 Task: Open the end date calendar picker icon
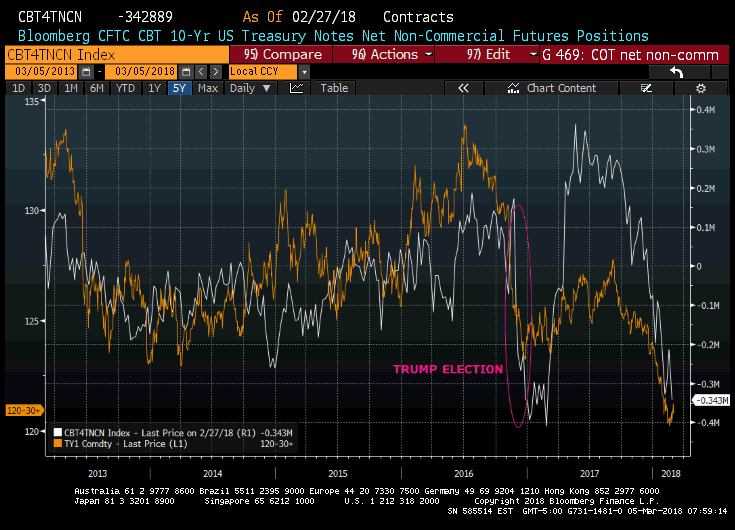[x=186, y=72]
